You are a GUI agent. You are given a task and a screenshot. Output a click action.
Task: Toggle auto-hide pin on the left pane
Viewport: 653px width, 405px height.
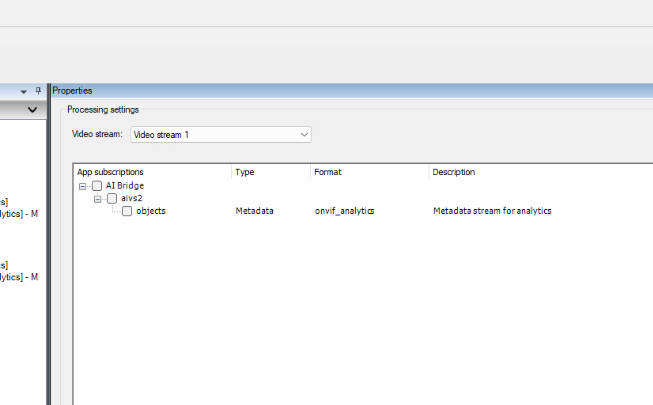pyautogui.click(x=38, y=90)
